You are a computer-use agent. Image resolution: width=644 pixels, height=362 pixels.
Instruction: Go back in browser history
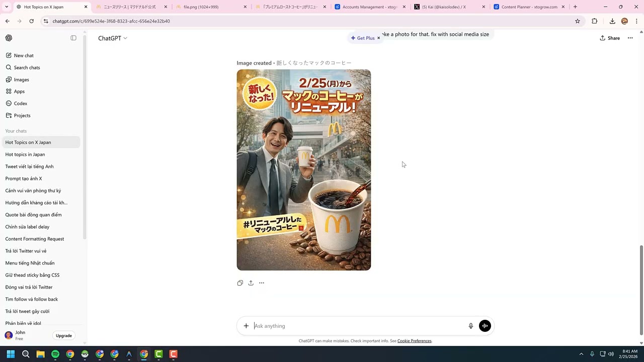pos(8,21)
